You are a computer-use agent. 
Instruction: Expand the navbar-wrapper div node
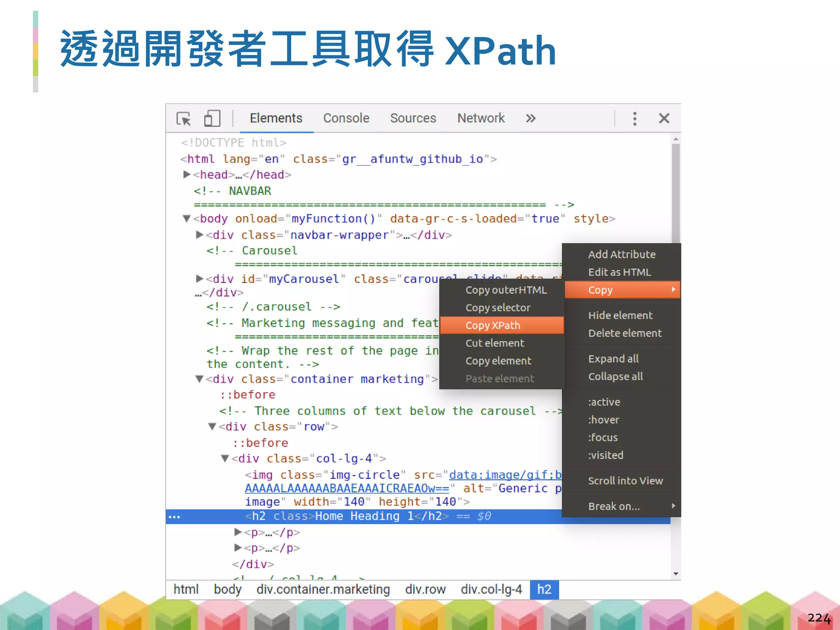pyautogui.click(x=200, y=235)
